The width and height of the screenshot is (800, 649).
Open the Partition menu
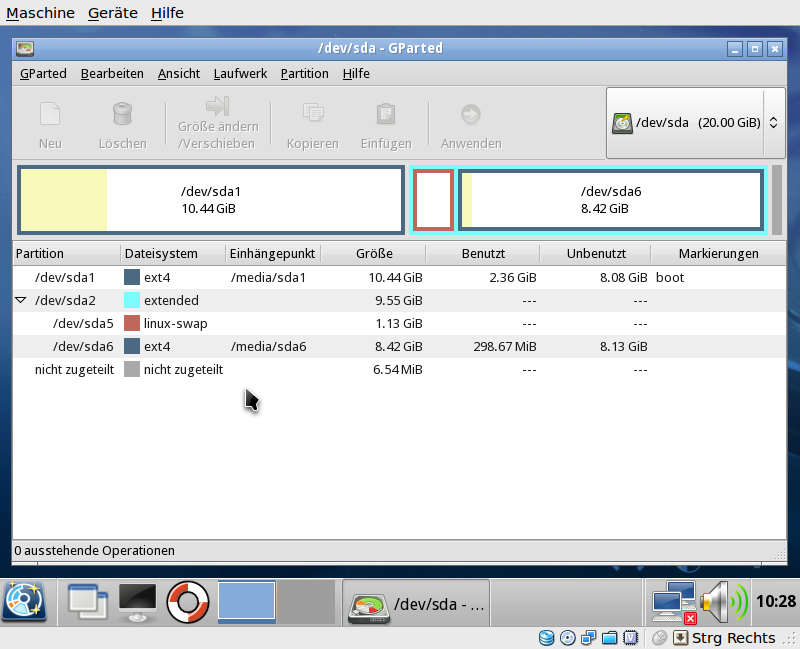tap(304, 73)
